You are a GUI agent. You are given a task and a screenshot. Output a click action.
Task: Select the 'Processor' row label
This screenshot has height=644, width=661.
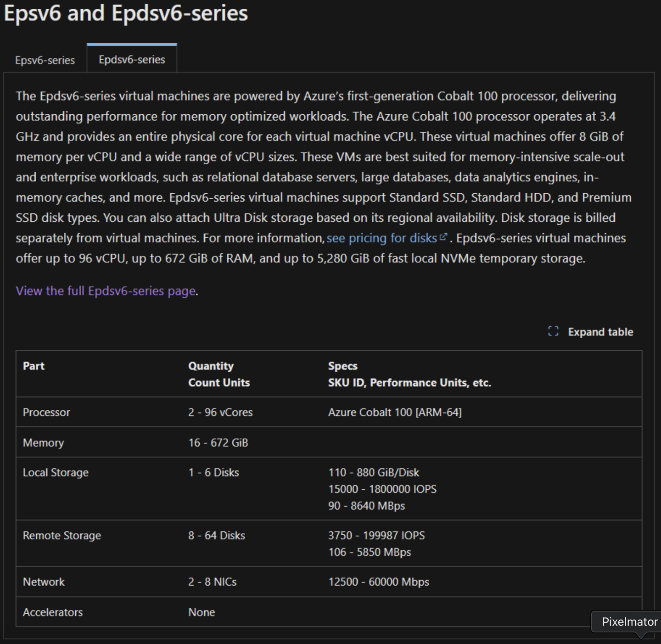point(46,412)
